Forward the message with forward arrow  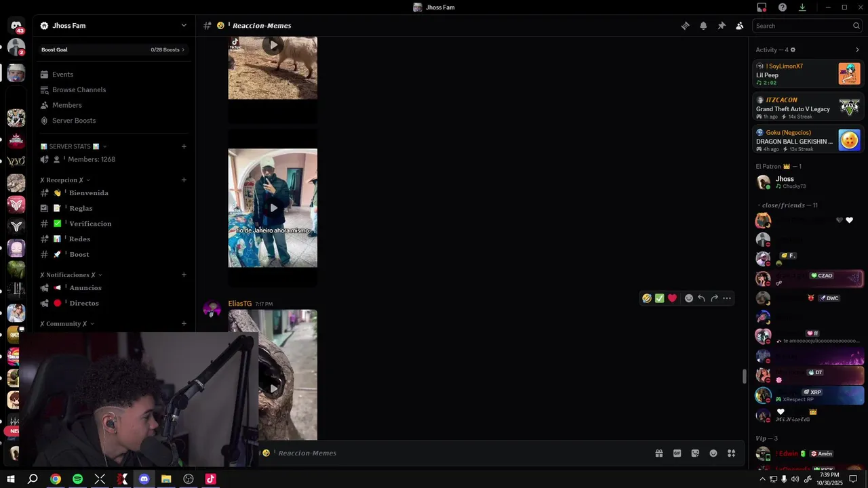pos(714,298)
